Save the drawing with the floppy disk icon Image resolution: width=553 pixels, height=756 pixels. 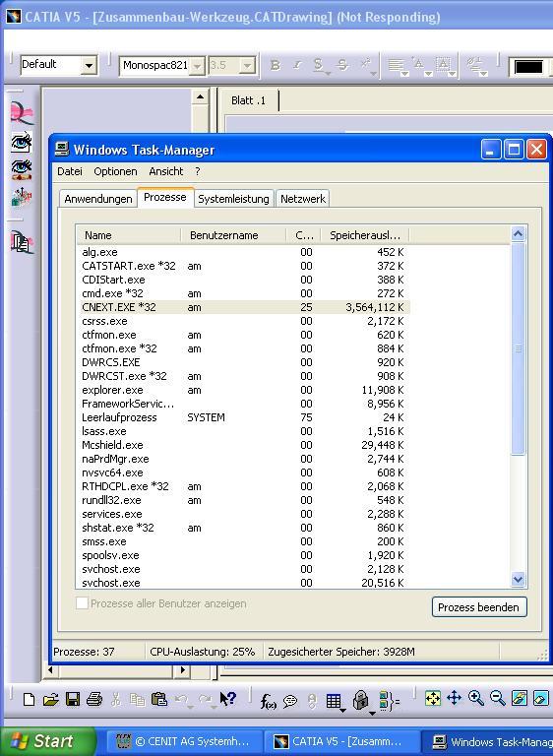[x=72, y=699]
